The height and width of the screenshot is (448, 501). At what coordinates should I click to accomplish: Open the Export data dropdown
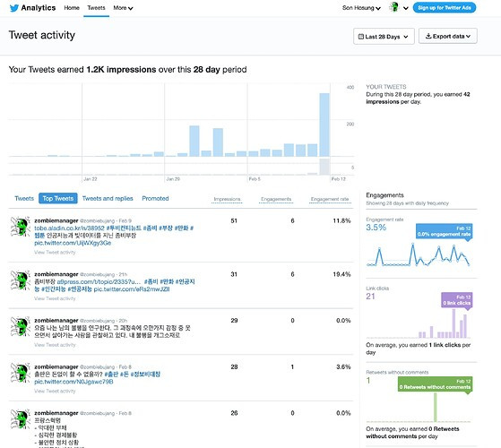[448, 36]
